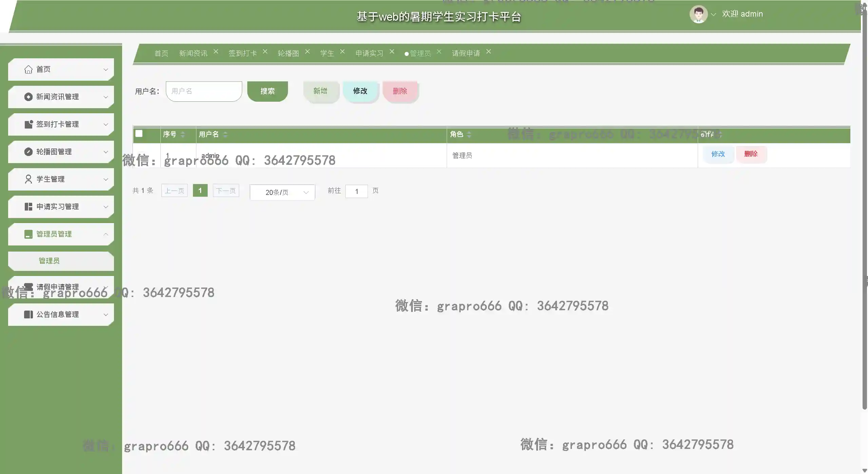The height and width of the screenshot is (474, 868).
Task: Click the admin avatar in the top bar
Action: click(x=698, y=14)
